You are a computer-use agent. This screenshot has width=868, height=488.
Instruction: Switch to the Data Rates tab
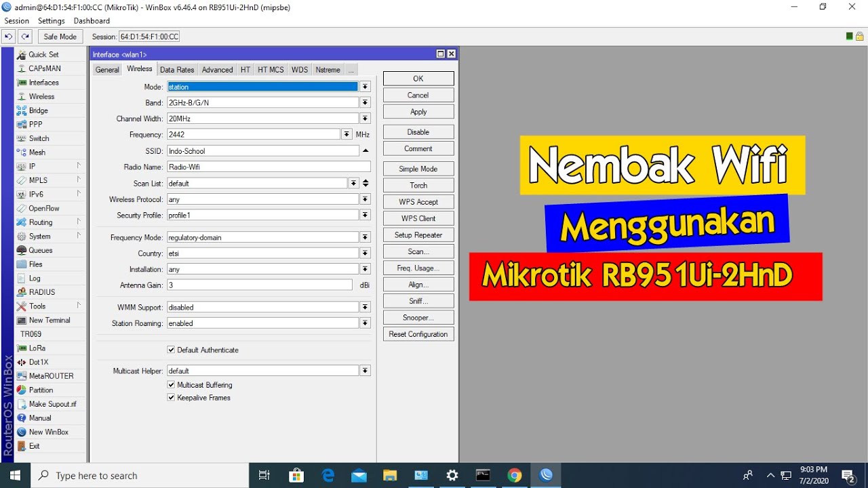(x=177, y=70)
